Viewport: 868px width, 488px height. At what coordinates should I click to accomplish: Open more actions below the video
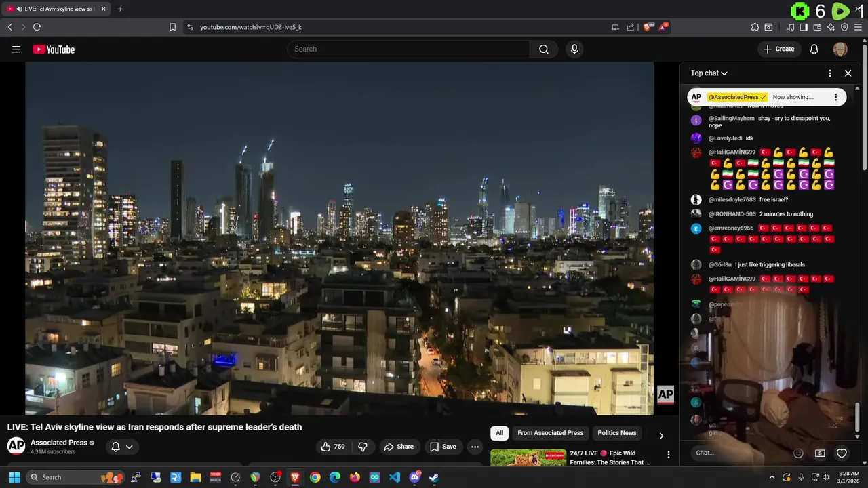475,447
